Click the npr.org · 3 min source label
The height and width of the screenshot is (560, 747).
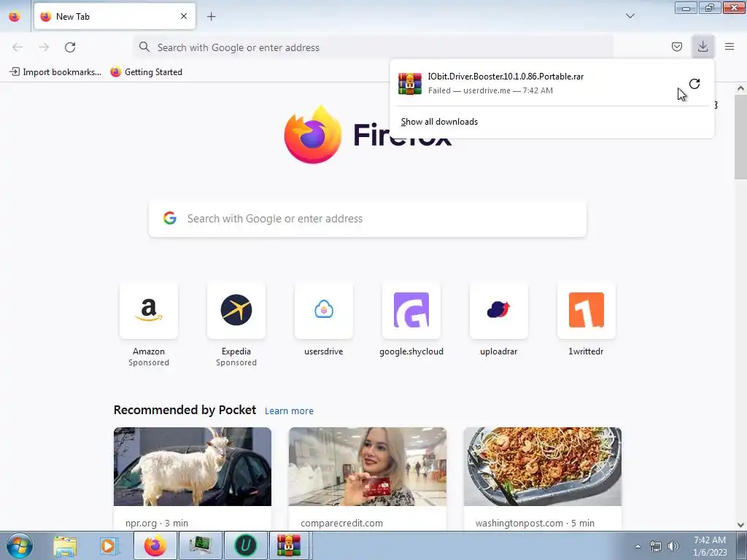157,523
